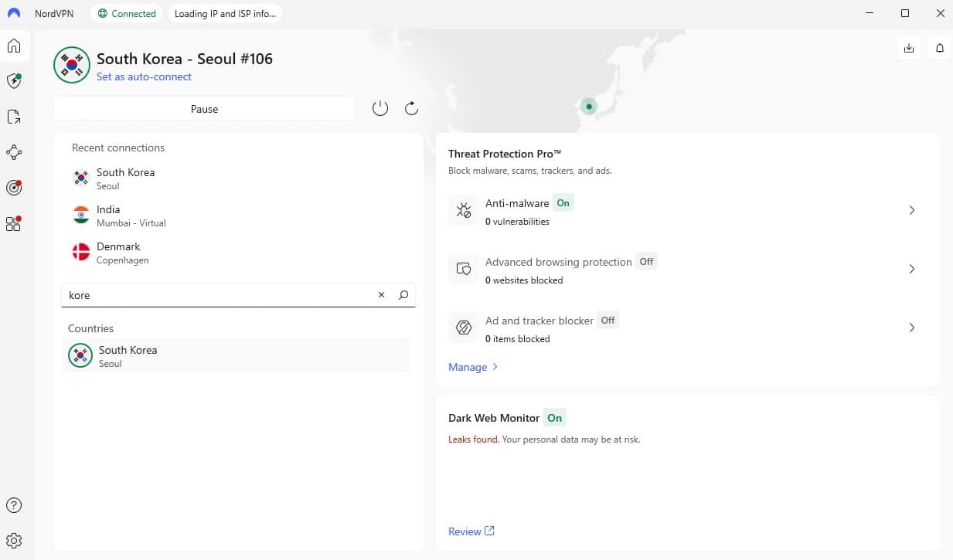
Task: Open Meshnet icon in sidebar
Action: pos(14,152)
